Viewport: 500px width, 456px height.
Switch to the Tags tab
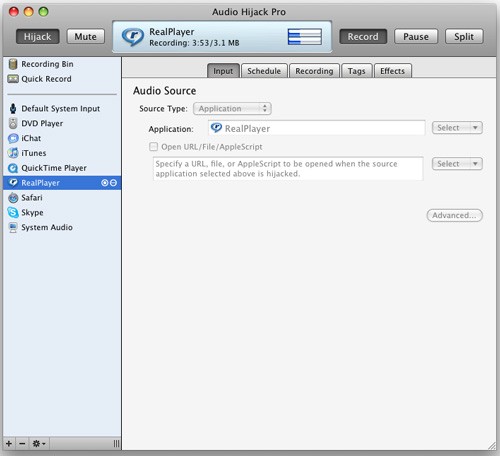click(357, 71)
